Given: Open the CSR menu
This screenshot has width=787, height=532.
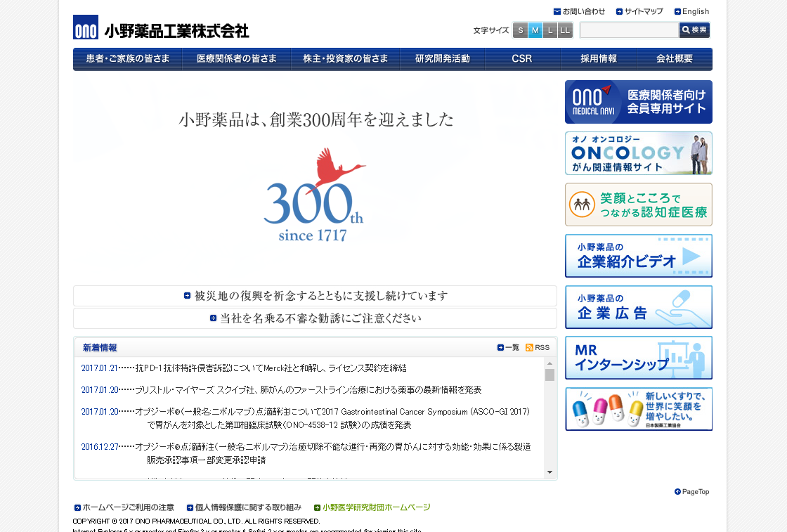Looking at the screenshot, I should (x=522, y=59).
